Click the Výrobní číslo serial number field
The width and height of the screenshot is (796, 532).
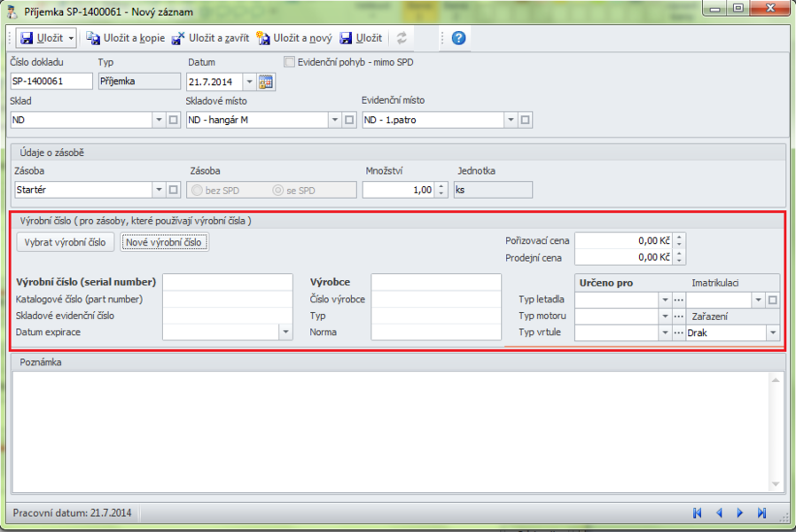(227, 282)
